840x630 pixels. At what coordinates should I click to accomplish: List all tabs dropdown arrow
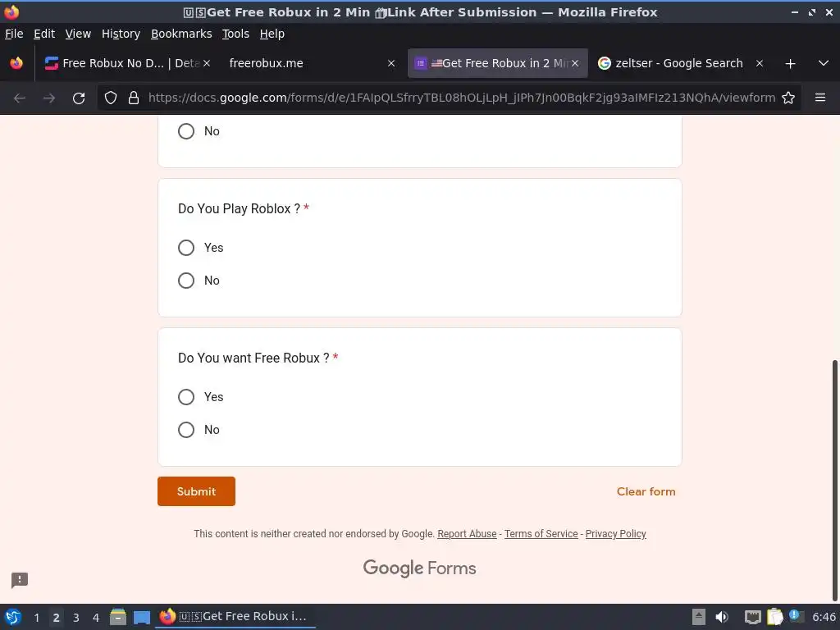(x=824, y=63)
